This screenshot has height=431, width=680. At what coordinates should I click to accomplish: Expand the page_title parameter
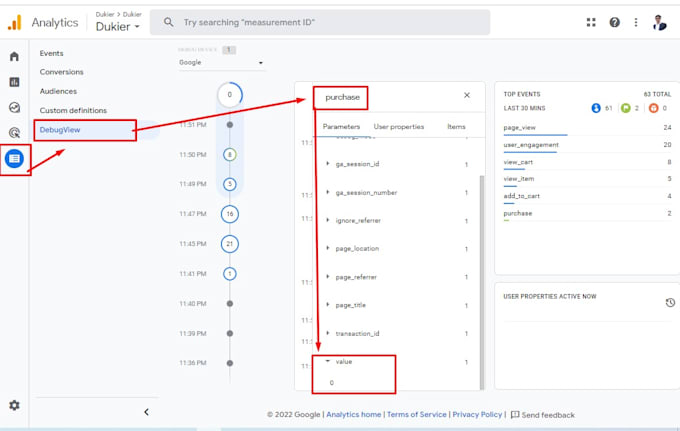[x=328, y=305]
